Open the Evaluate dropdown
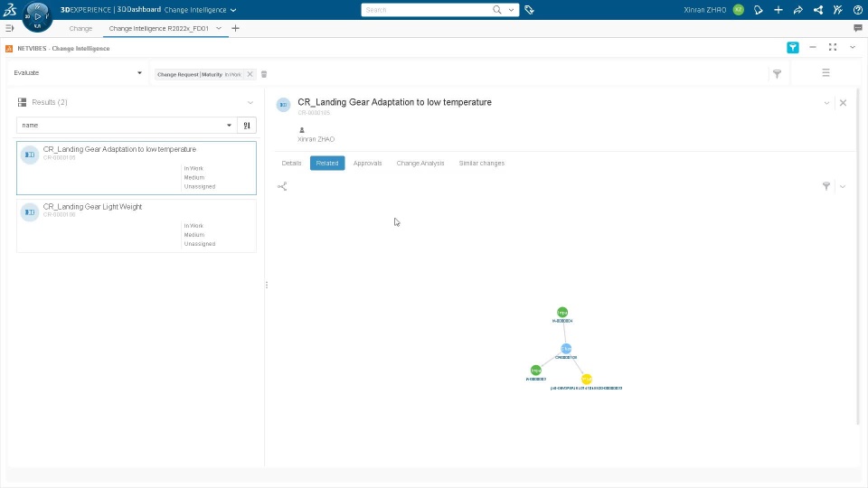 pos(78,72)
